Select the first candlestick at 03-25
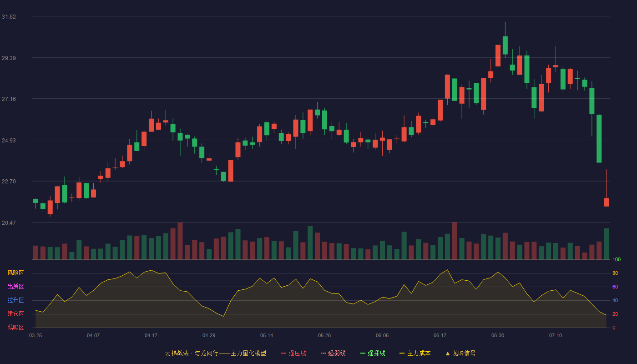 pos(35,201)
